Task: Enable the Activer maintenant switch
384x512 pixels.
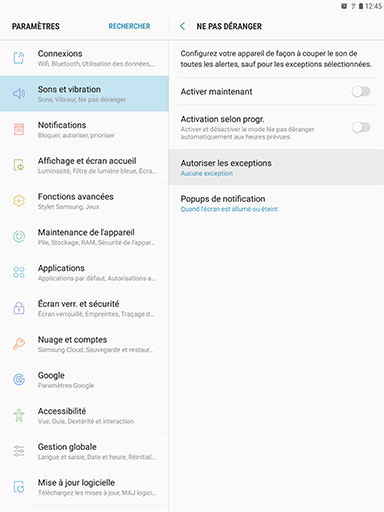Action: click(361, 91)
